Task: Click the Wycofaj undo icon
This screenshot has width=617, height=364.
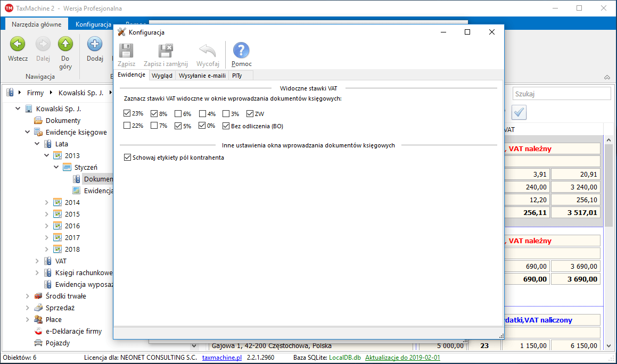Action: pyautogui.click(x=208, y=51)
